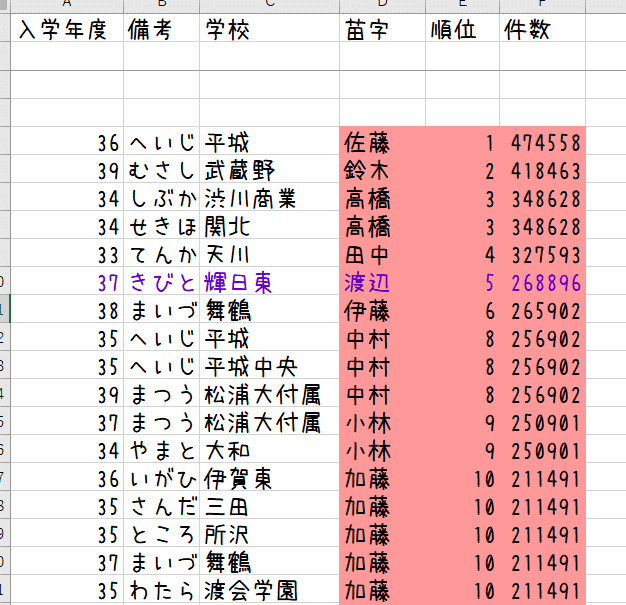The height and width of the screenshot is (605, 626).
Task: Click the 学校 header cell
Action: coord(269,28)
